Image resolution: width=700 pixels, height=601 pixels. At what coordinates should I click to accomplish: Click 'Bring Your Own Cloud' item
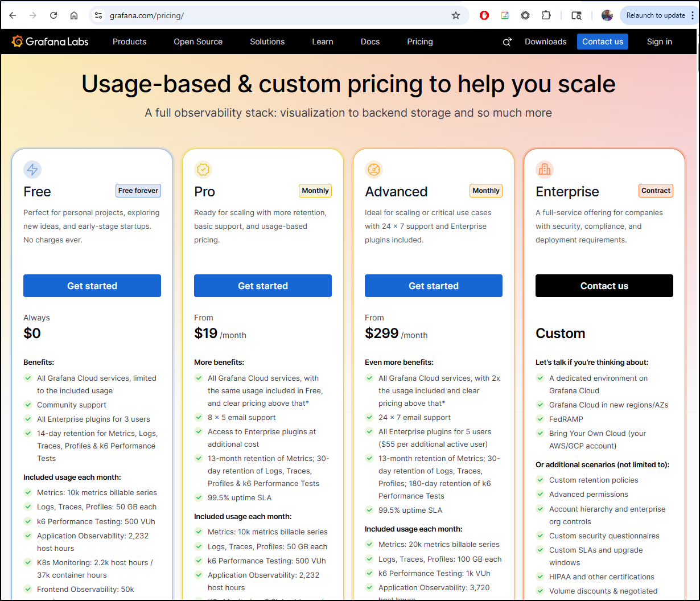[x=598, y=439]
